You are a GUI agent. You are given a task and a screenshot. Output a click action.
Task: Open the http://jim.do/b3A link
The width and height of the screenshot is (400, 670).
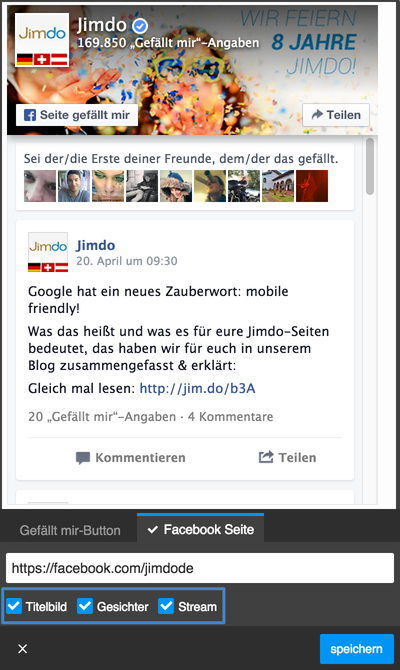[197, 388]
